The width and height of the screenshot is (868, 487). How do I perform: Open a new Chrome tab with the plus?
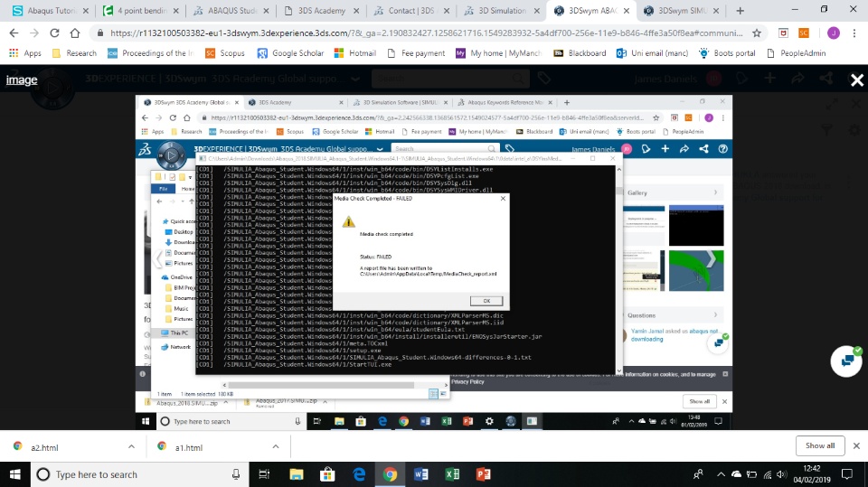(x=741, y=11)
